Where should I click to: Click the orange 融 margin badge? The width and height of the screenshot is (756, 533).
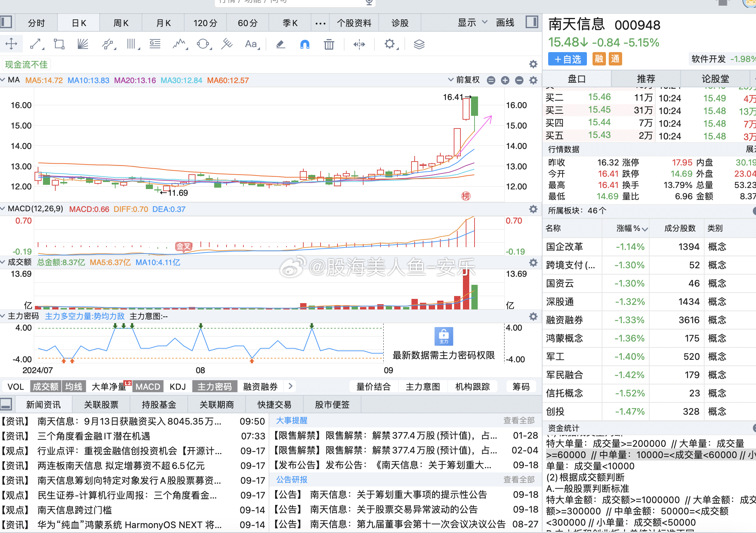click(599, 59)
